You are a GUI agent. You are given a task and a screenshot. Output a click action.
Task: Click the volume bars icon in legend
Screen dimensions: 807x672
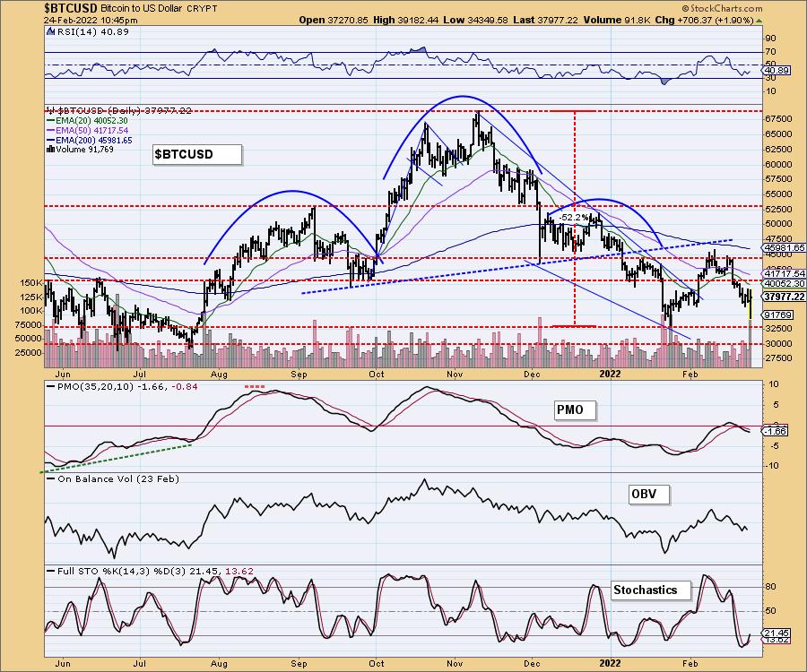click(50, 150)
